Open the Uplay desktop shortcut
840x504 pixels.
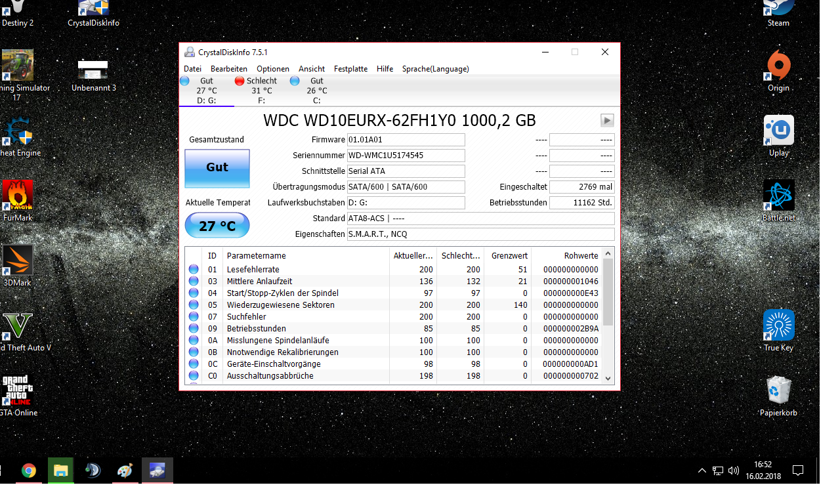pyautogui.click(x=778, y=136)
